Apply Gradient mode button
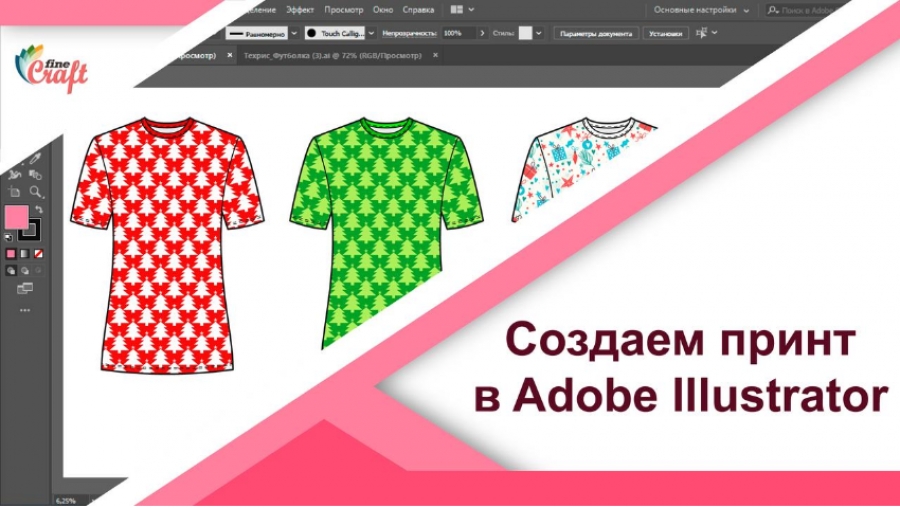The image size is (900, 508). 25,254
